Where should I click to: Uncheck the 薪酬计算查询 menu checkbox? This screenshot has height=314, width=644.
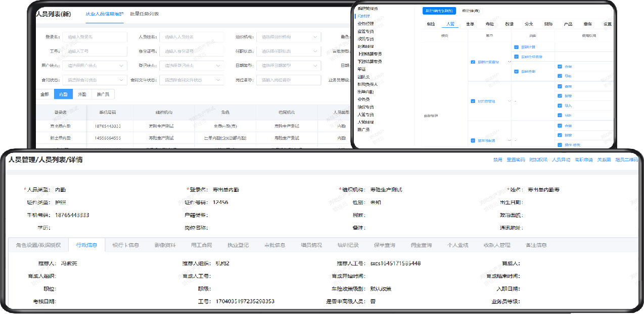tap(473, 62)
